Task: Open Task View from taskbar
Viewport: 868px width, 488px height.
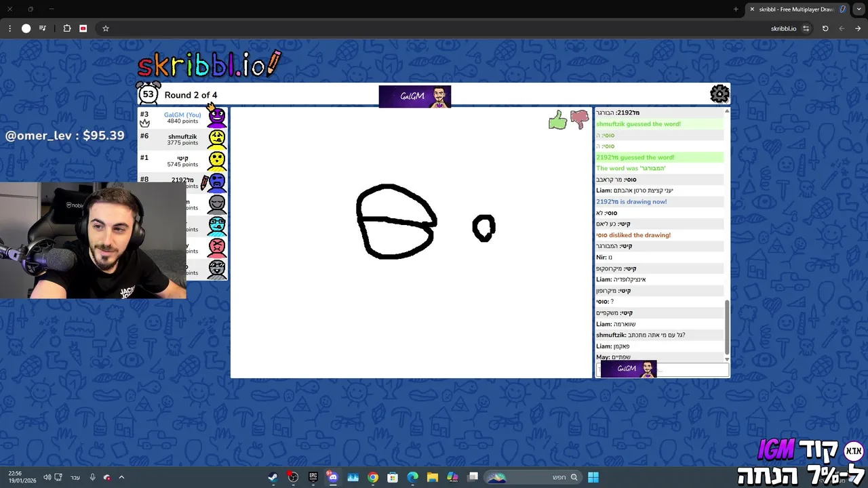Action: click(473, 477)
